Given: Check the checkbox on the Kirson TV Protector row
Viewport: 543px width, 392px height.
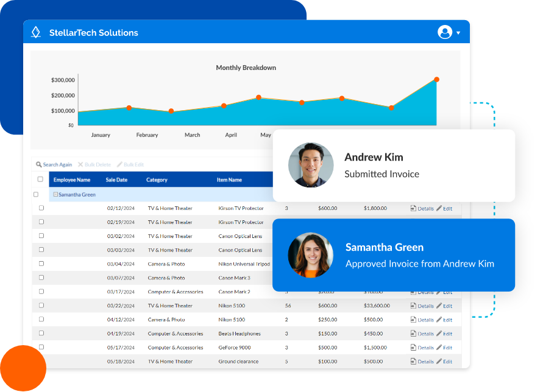Looking at the screenshot, I should point(41,208).
